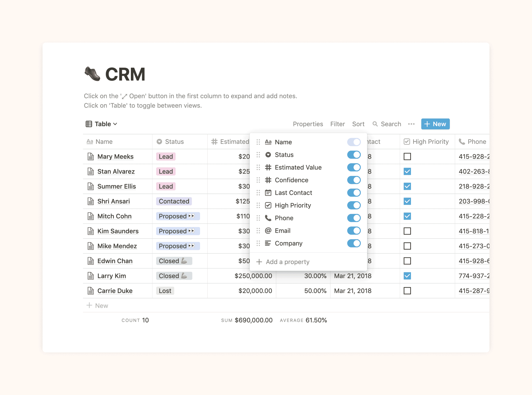The width and height of the screenshot is (532, 395).
Task: Click the Email at-sign icon in panel
Action: click(268, 230)
